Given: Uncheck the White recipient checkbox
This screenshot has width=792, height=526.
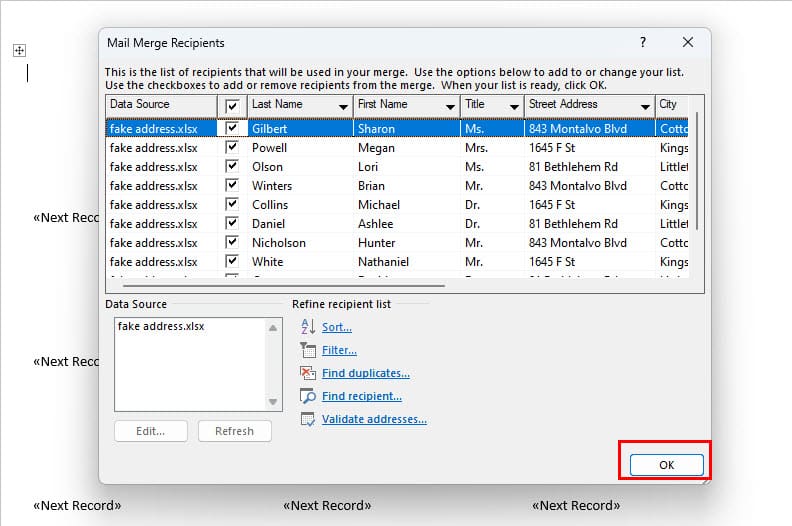Looking at the screenshot, I should click(x=232, y=261).
